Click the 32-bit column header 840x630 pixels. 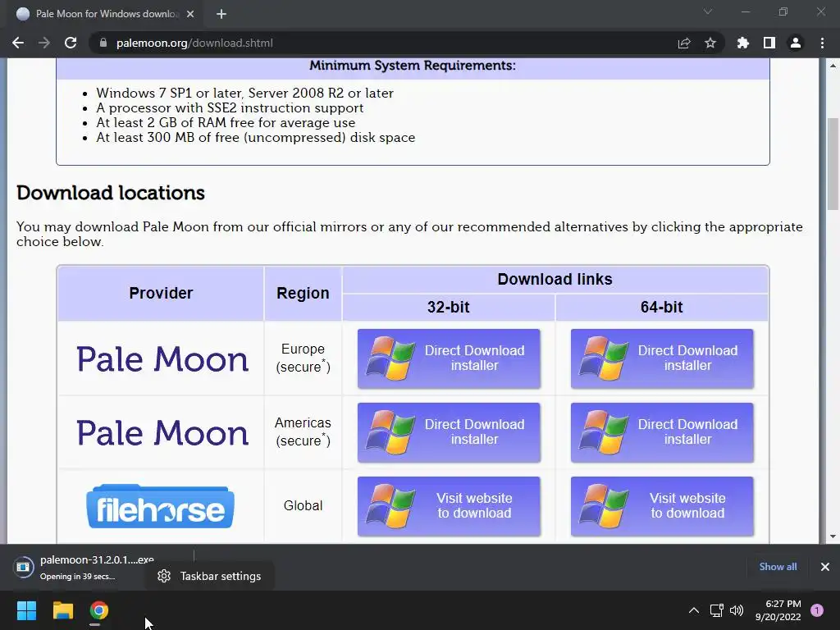(449, 307)
